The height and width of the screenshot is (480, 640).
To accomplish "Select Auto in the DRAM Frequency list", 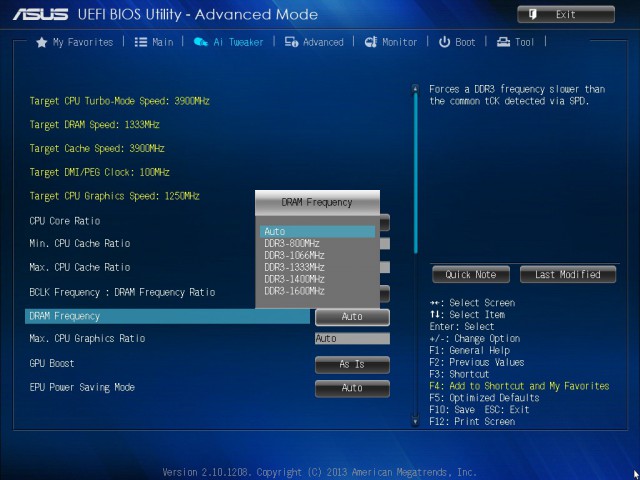I will point(317,232).
